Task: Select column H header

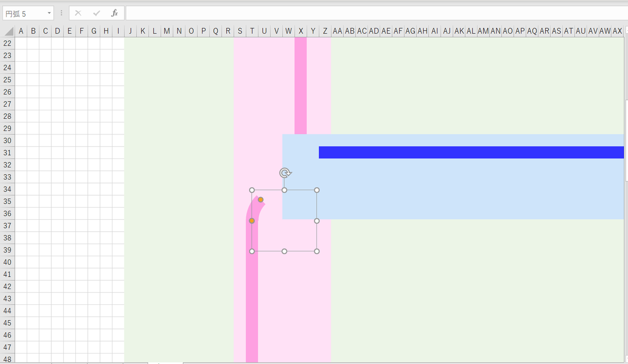Action: tap(106, 31)
